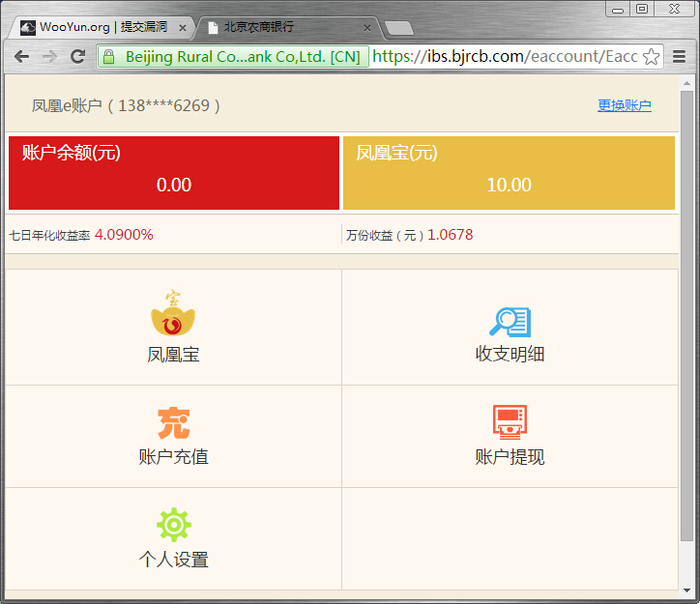This screenshot has height=604, width=700.
Task: Select the orange 充 recharge icon
Action: pos(174,423)
